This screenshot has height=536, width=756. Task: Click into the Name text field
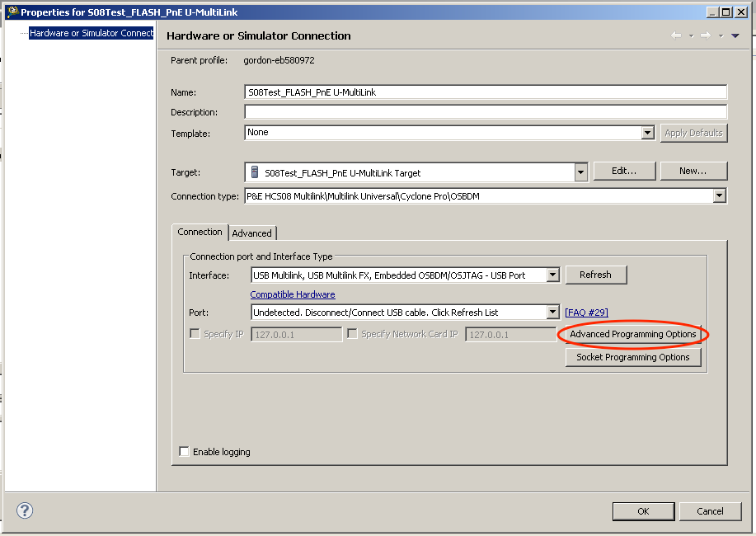[x=486, y=92]
